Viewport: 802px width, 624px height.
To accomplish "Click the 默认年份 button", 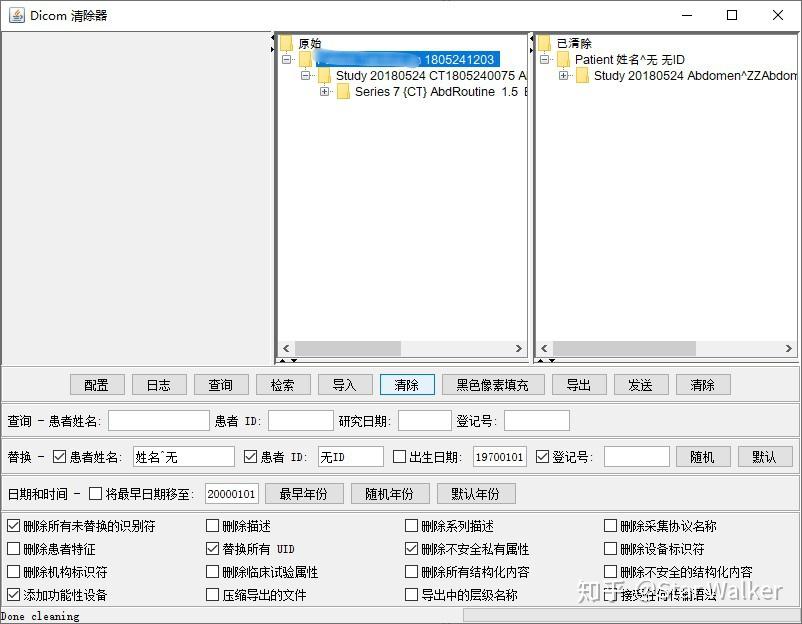I will click(x=478, y=493).
